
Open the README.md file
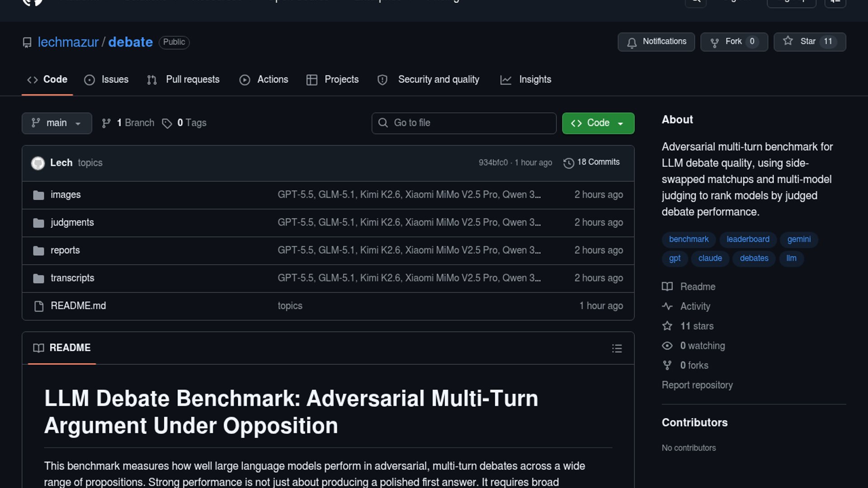tap(78, 306)
